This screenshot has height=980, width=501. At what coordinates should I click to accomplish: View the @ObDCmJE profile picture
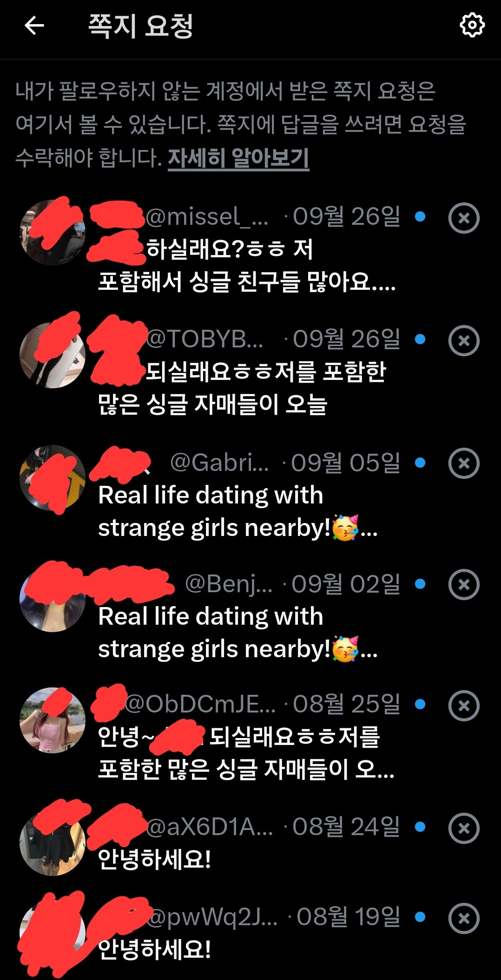pyautogui.click(x=53, y=720)
